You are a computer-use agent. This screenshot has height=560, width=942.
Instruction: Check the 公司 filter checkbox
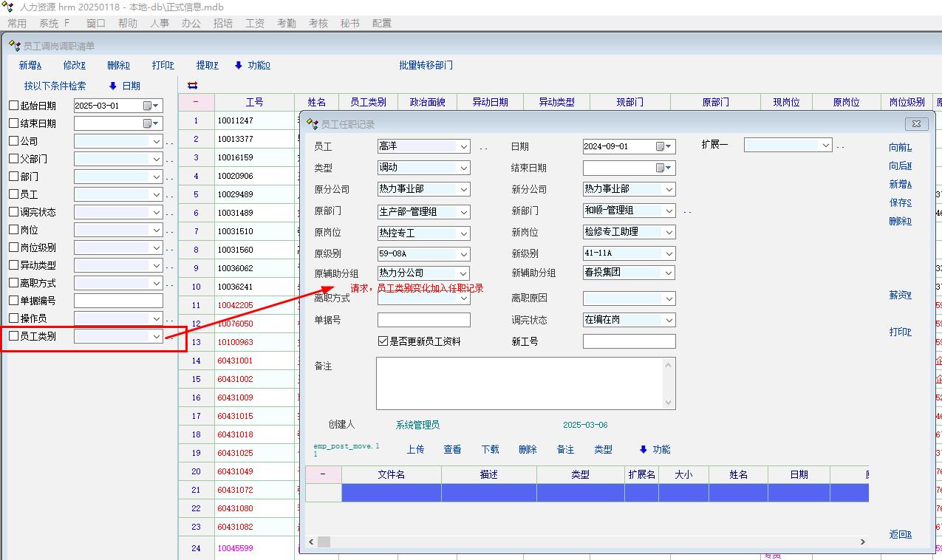pos(13,141)
